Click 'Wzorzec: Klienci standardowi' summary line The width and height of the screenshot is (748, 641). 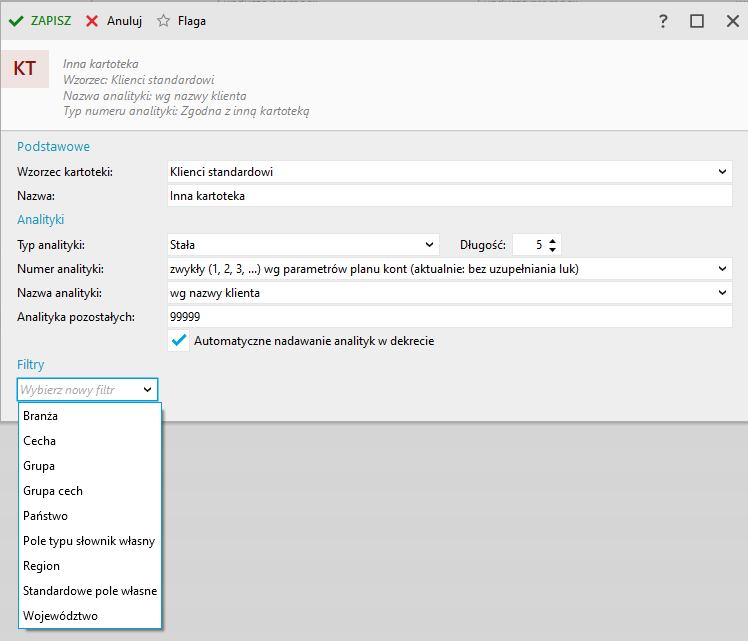139,80
